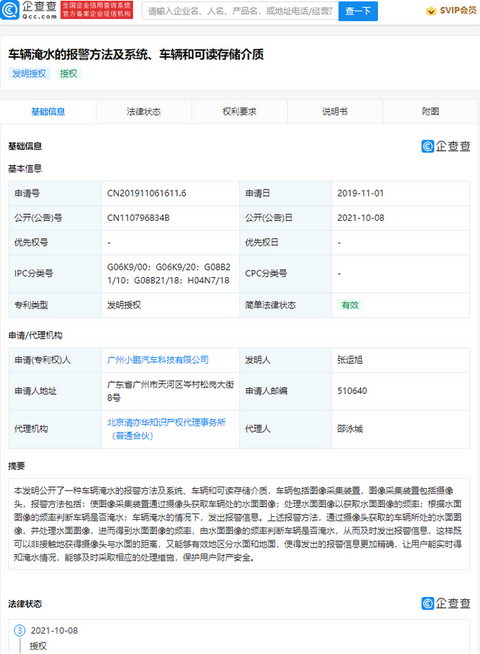Select application number CN201911061611.6
The width and height of the screenshot is (480, 654).
(x=147, y=193)
